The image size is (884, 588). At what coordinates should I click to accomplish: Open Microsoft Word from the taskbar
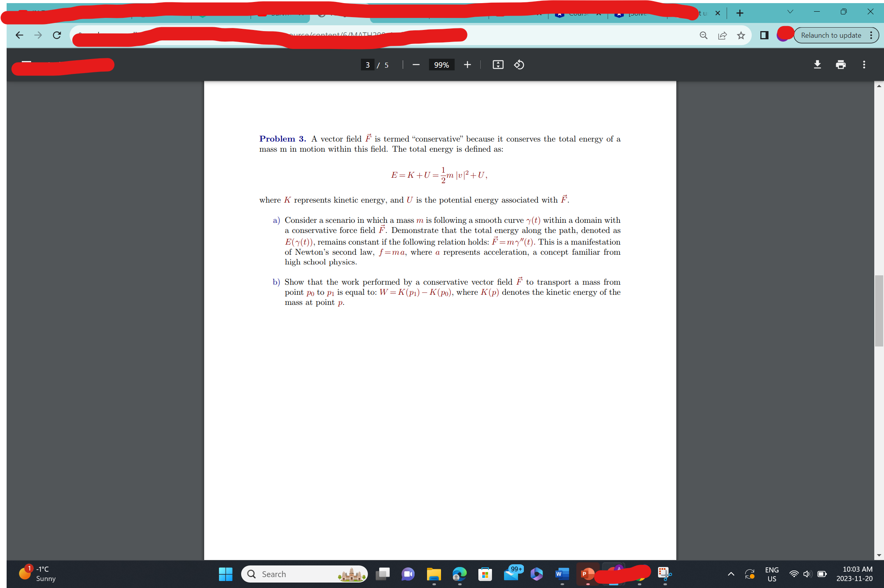[x=561, y=574]
